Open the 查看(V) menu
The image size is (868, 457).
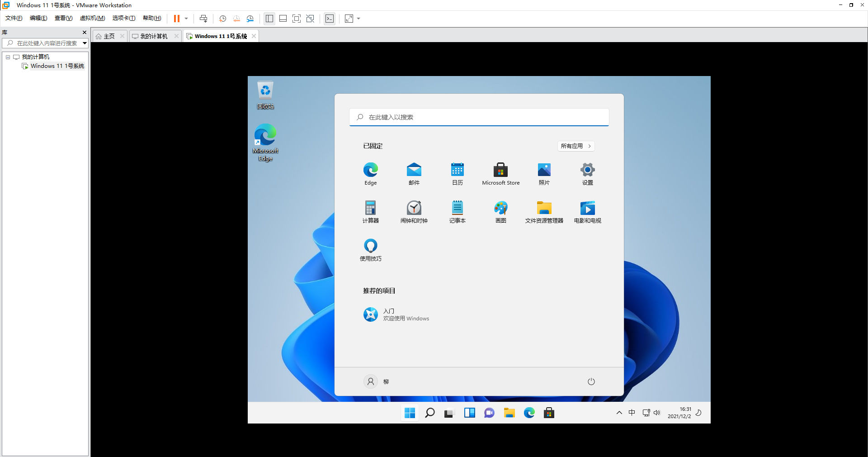click(x=63, y=18)
